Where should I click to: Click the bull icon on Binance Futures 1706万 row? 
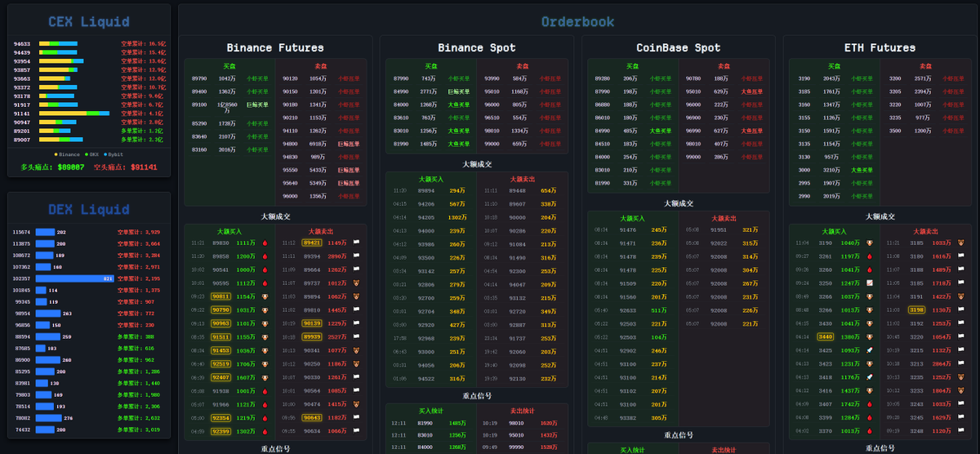point(265,364)
